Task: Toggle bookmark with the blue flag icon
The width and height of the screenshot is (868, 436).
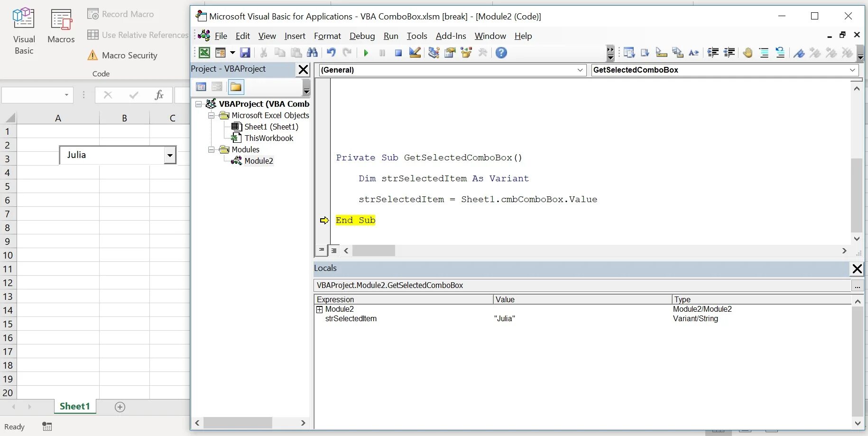Action: click(799, 53)
